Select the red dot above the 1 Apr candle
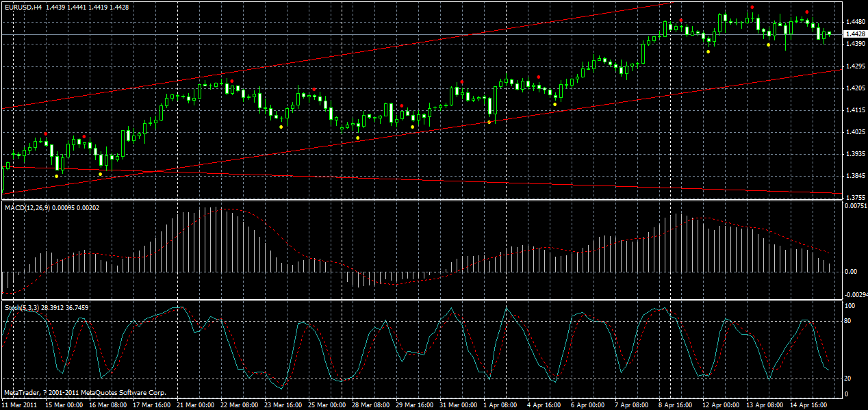 [x=462, y=81]
